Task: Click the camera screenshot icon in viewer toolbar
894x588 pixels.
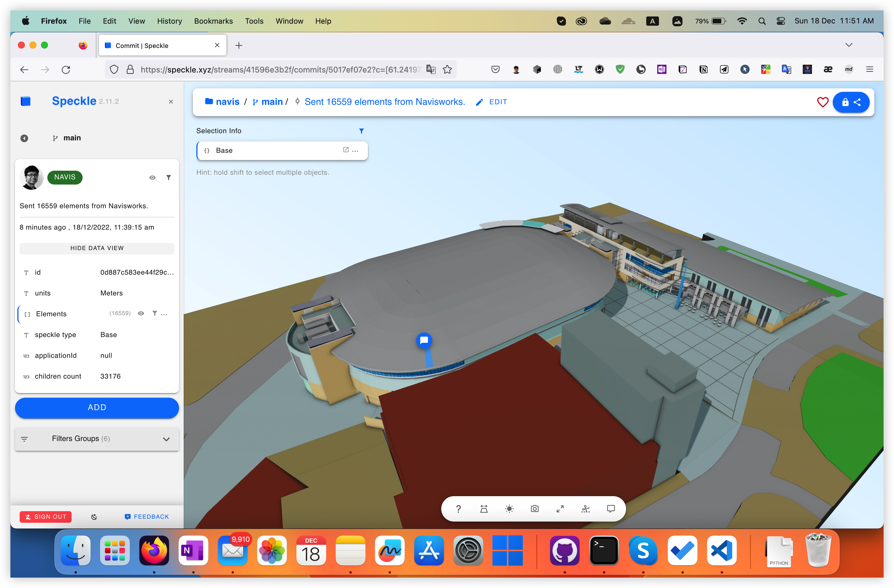Action: [534, 509]
